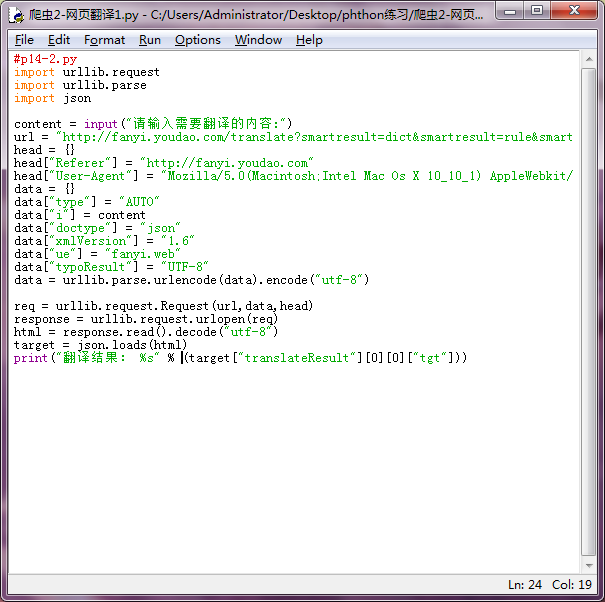The width and height of the screenshot is (605, 602).
Task: Click the 'response = urllib.request.urlopen(req)' line
Action: [146, 320]
